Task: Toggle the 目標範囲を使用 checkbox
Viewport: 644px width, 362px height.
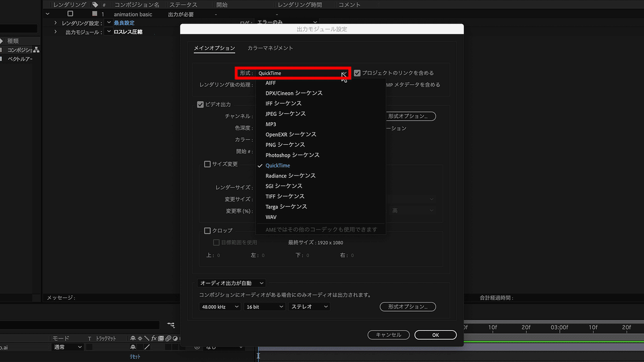Action: pos(217,242)
